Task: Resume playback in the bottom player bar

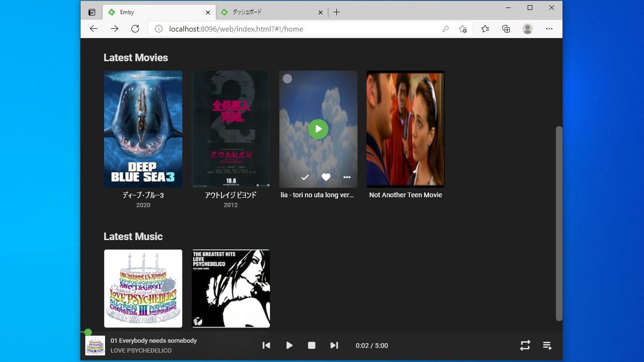Action: point(289,346)
